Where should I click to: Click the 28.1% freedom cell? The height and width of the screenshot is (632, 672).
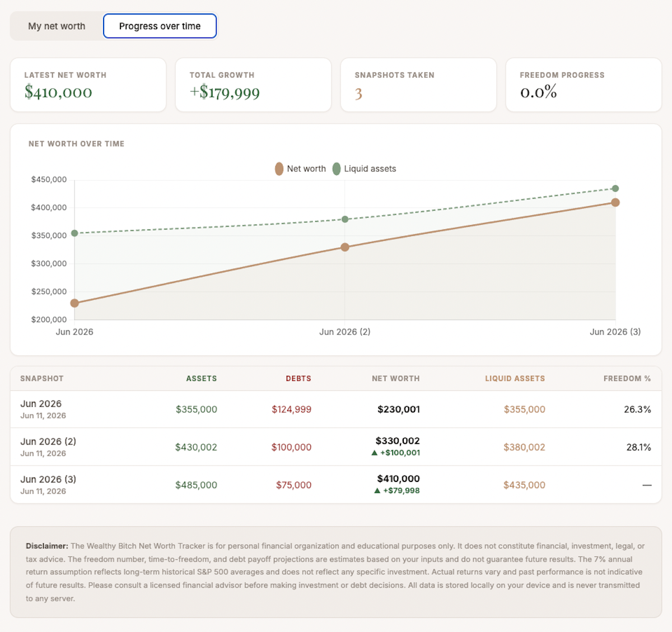(x=639, y=447)
